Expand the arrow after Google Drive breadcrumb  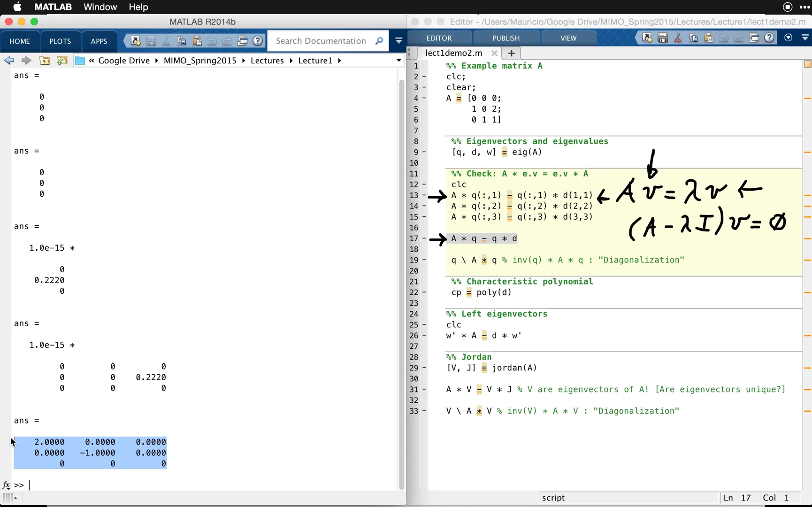156,61
